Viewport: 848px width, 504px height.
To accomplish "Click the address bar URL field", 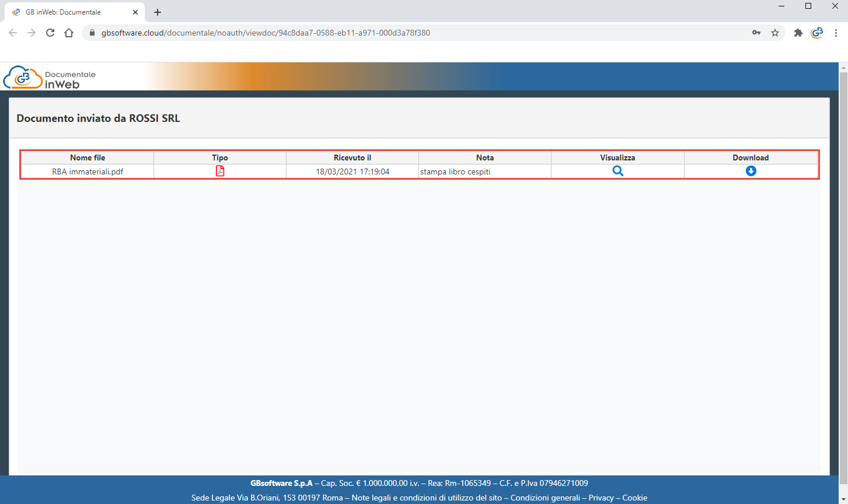I will coord(409,33).
